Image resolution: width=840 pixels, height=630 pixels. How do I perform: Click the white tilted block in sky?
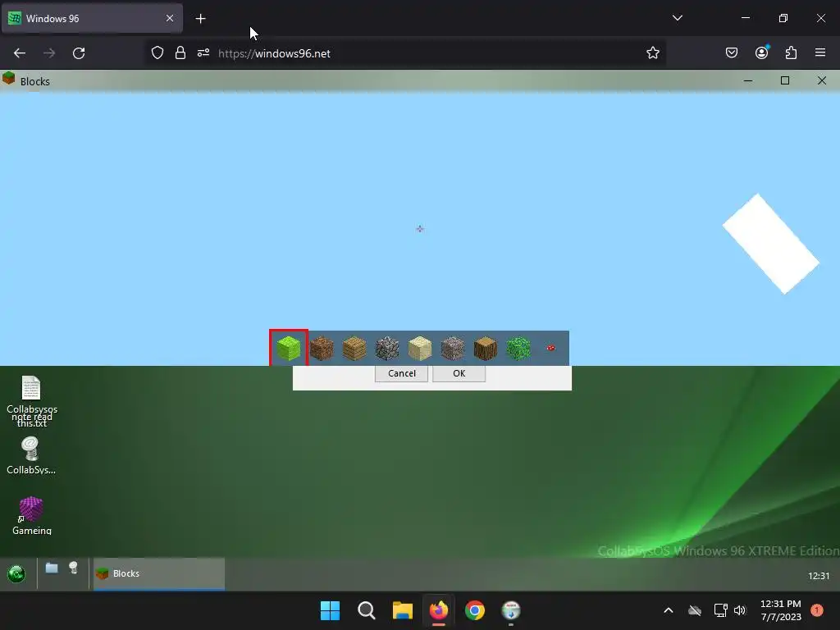[x=771, y=244]
